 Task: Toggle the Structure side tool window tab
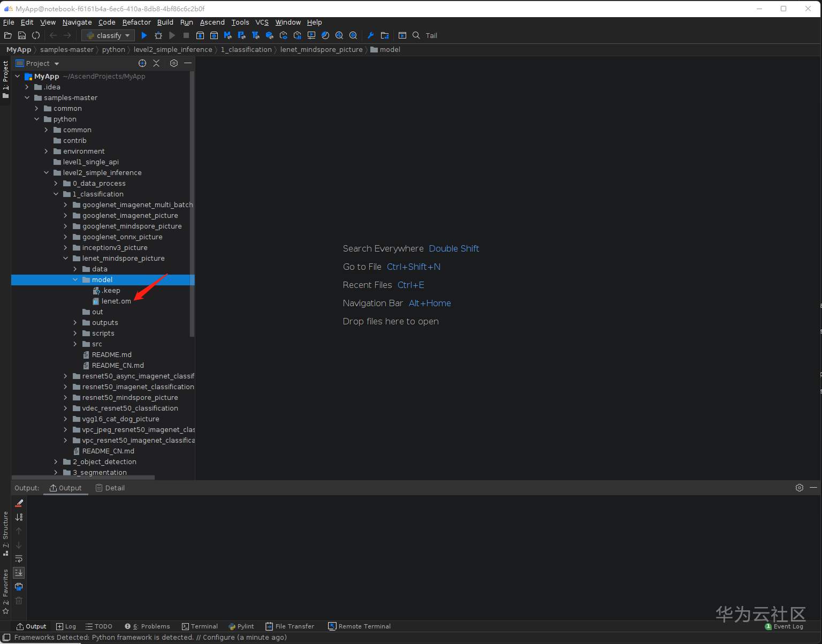click(x=5, y=534)
